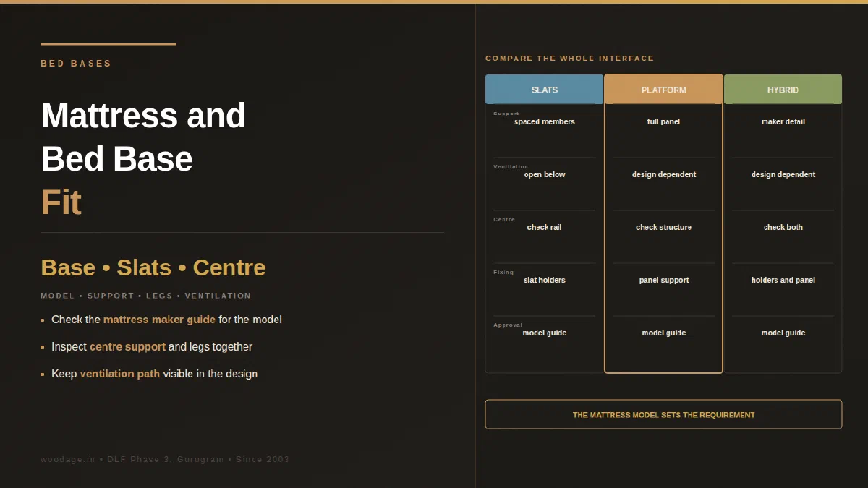The image size is (868, 488).
Task: Click the 'check structure' cell
Action: pyautogui.click(x=663, y=227)
